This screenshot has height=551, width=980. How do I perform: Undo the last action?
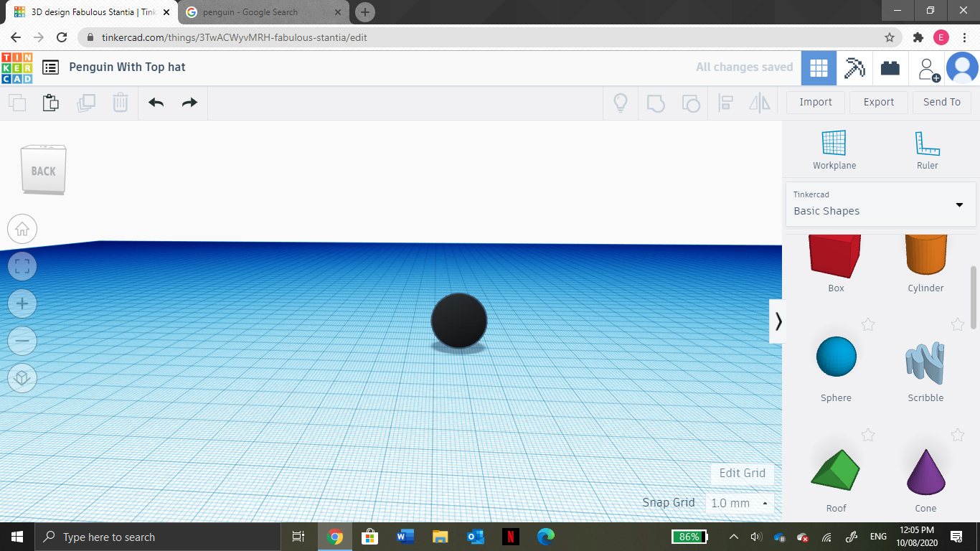[x=155, y=103]
